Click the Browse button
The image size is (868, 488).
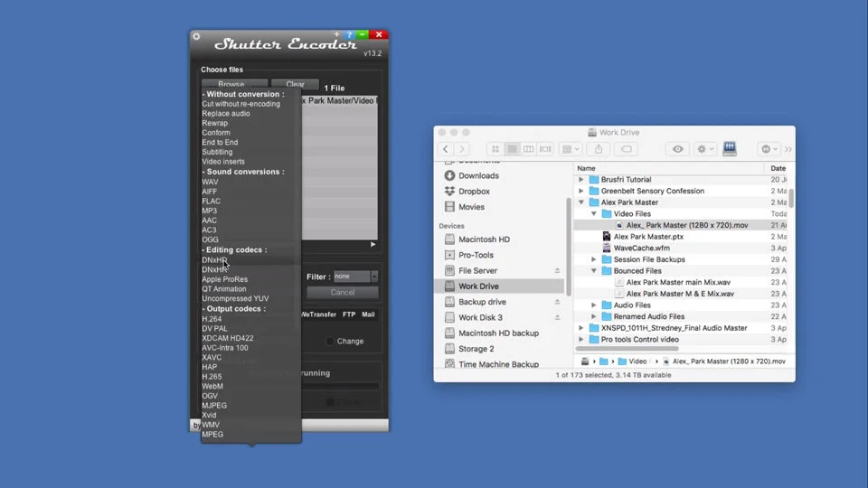[x=234, y=84]
